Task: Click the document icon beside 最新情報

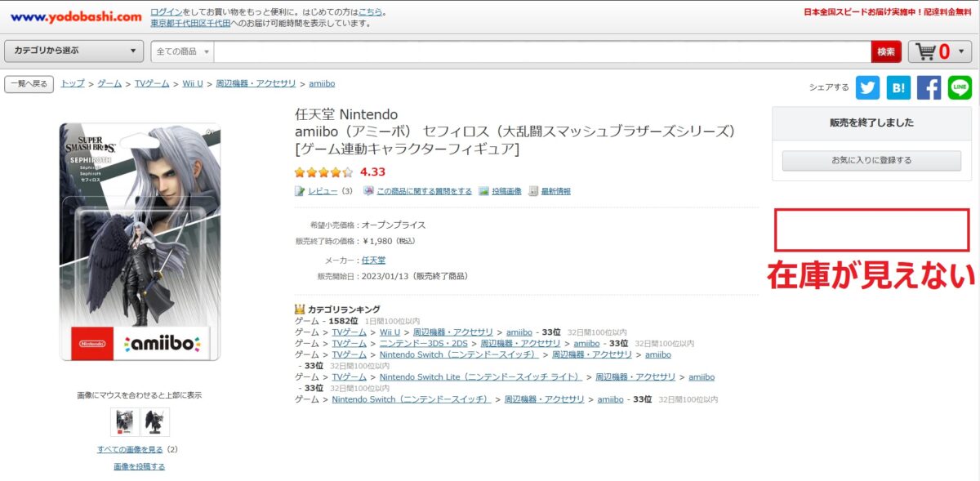Action: 533,191
